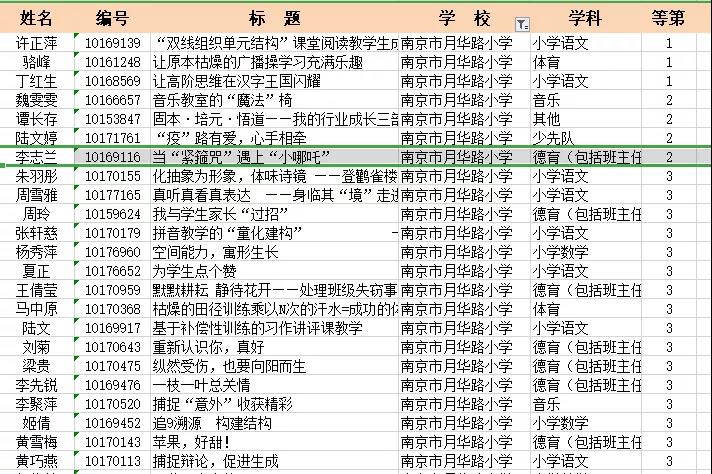
Task: Select the 标题 header cell
Action: [x=275, y=19]
